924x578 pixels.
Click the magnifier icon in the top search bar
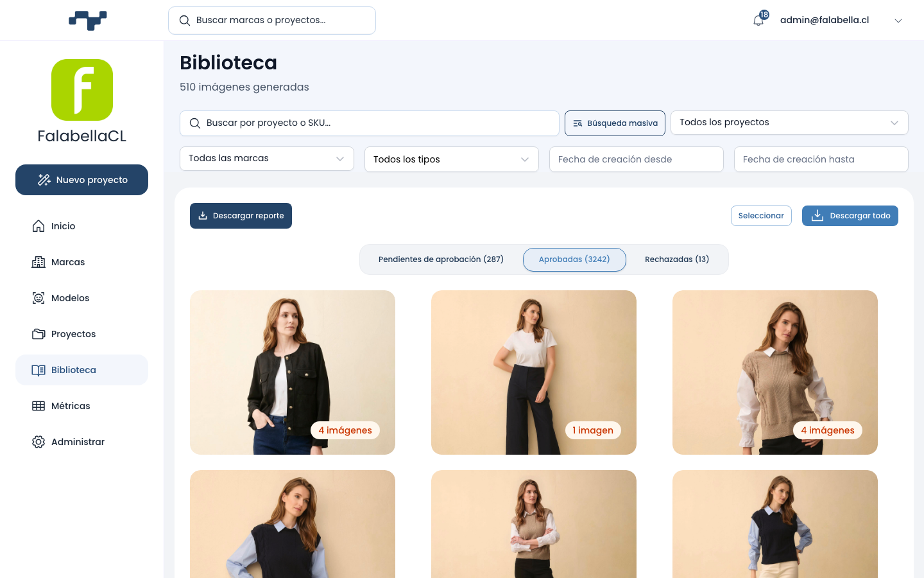pyautogui.click(x=185, y=21)
